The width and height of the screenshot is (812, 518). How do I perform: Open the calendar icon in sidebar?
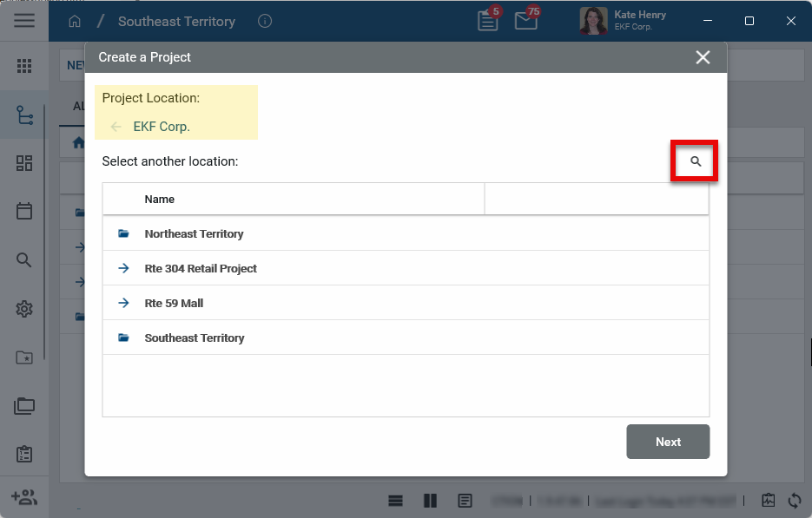(24, 211)
